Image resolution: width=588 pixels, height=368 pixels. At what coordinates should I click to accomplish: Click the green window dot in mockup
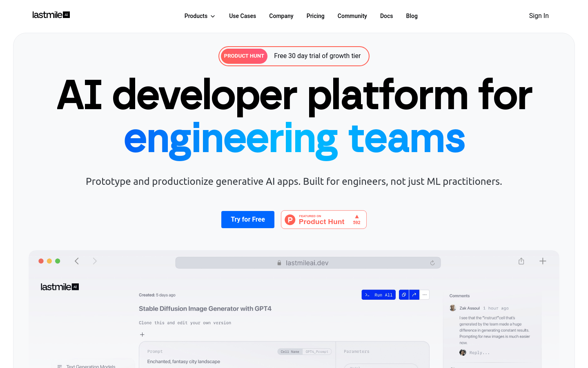click(x=58, y=261)
